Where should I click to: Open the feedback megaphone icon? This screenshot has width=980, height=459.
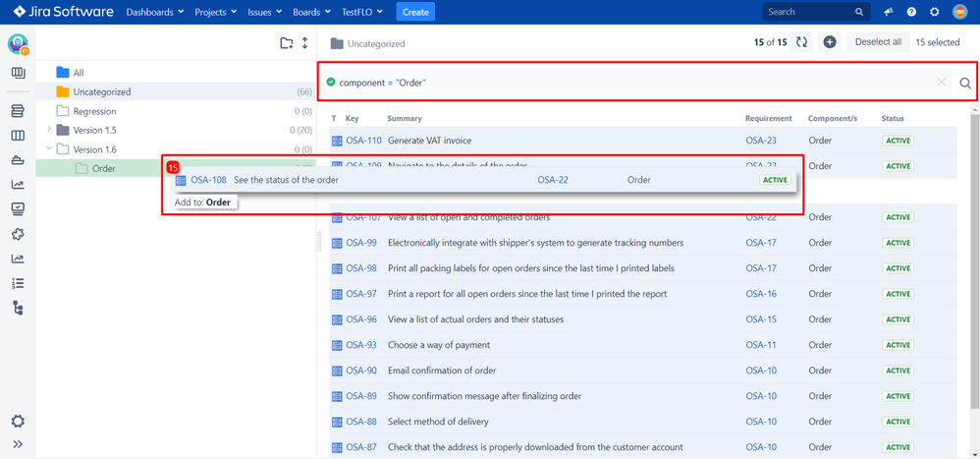(888, 12)
